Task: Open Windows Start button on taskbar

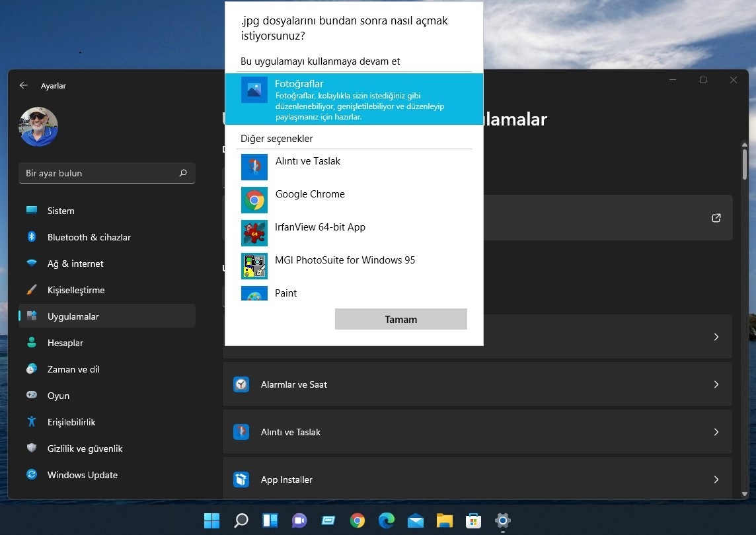Action: (211, 520)
